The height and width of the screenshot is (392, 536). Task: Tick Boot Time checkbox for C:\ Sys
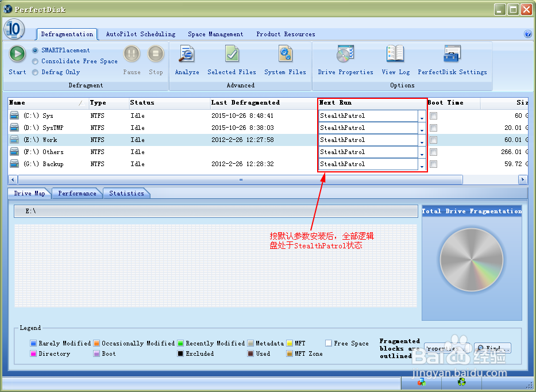point(433,116)
